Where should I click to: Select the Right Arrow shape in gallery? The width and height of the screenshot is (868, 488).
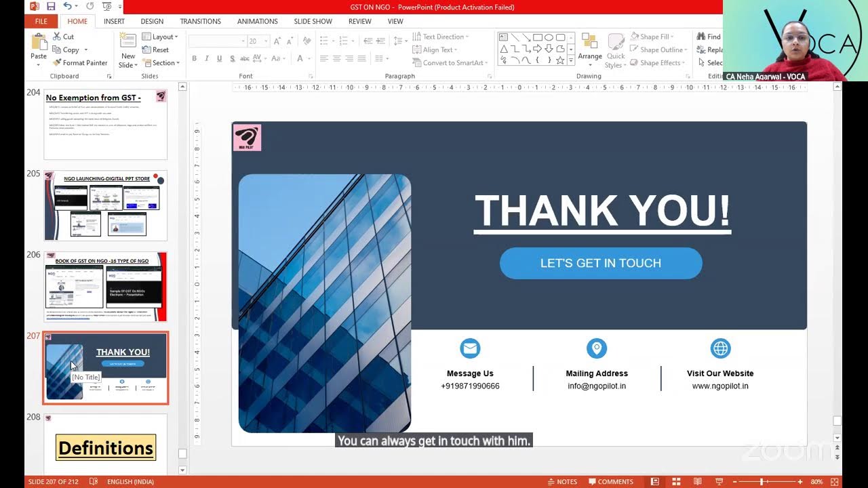pos(538,49)
